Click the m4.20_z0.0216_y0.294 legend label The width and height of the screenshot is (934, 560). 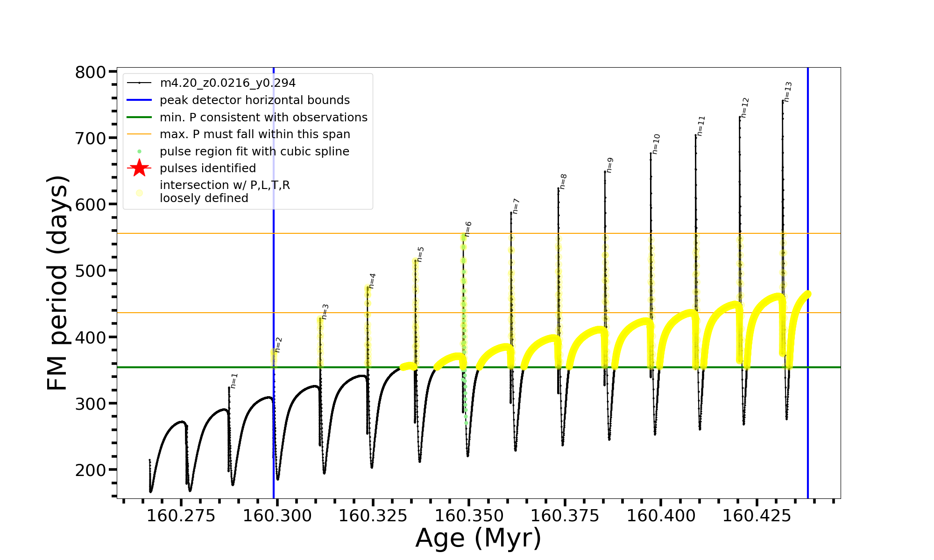click(227, 83)
